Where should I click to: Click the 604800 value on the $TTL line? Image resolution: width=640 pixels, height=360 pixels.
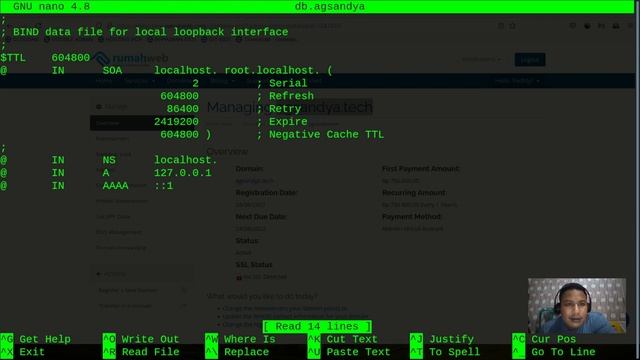coord(71,58)
